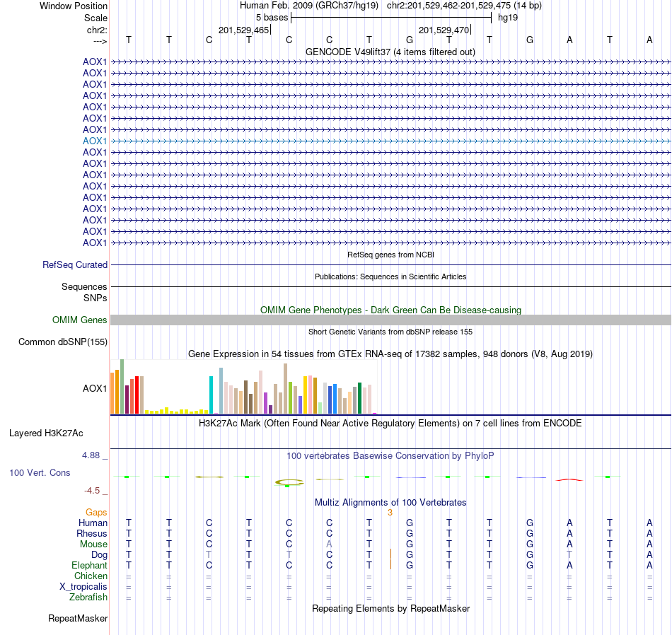Click the Rhesus species label

pos(92,533)
